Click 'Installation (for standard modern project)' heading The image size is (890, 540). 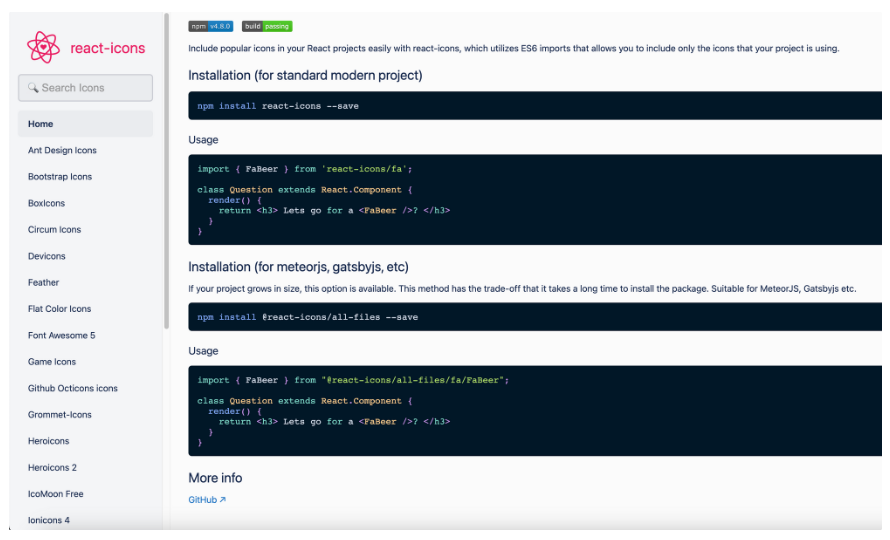click(x=305, y=76)
